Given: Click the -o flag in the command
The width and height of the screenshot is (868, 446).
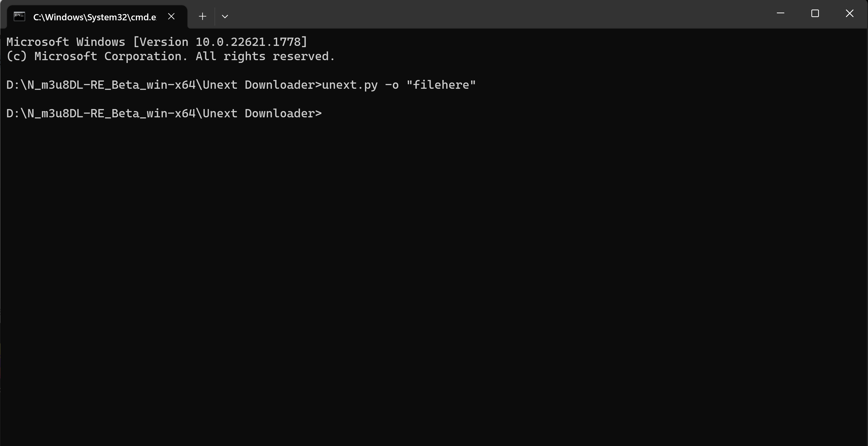Looking at the screenshot, I should click(x=392, y=85).
